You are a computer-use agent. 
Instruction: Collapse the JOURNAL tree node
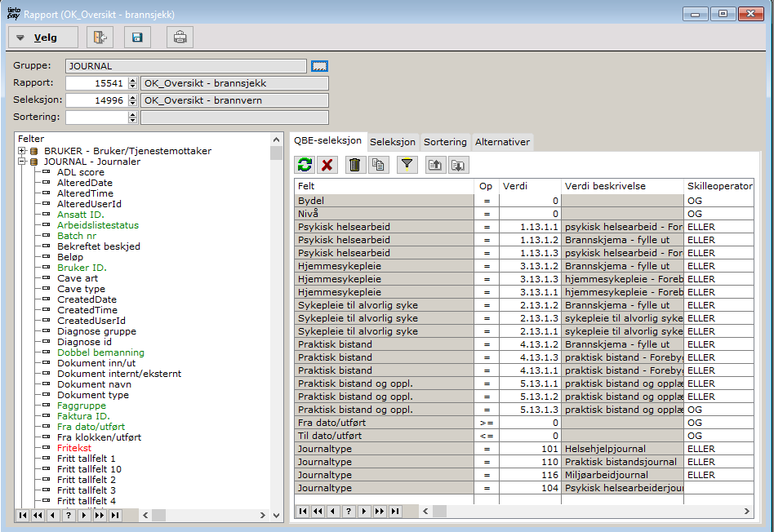pos(22,162)
